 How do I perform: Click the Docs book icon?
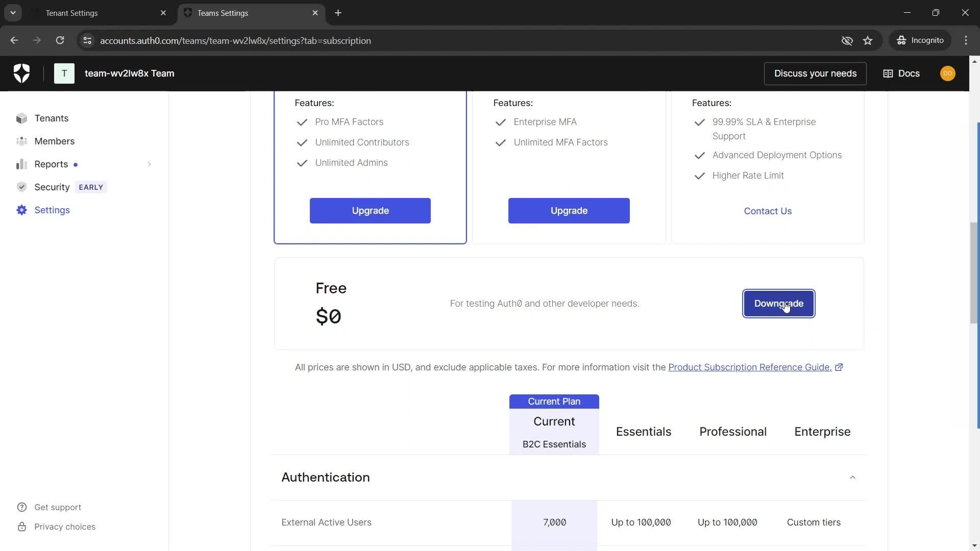pyautogui.click(x=888, y=73)
